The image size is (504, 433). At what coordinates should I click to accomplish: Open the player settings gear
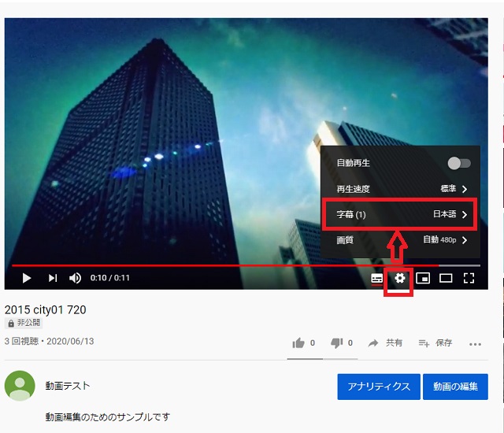click(x=399, y=278)
